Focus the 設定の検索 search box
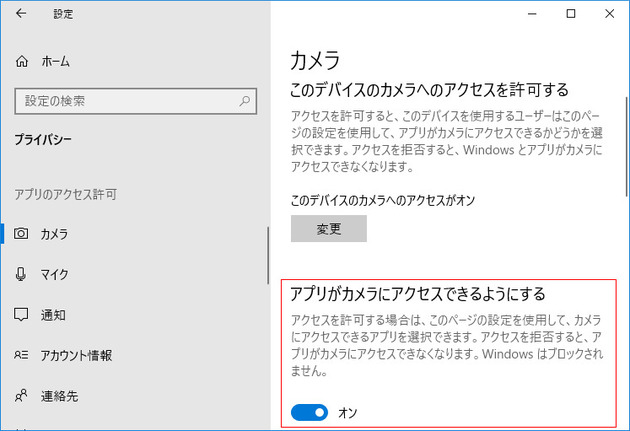This screenshot has height=431, width=630. coord(126,100)
